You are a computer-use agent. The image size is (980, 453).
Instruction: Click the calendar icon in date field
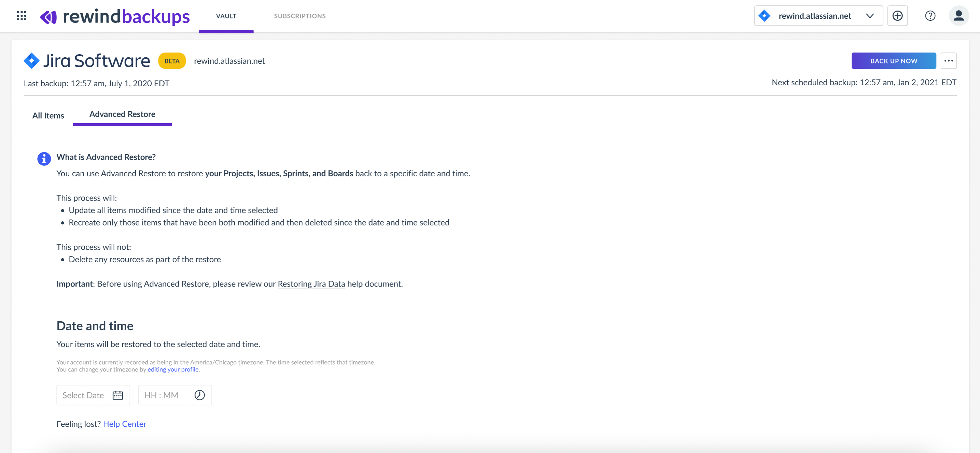[x=117, y=395]
